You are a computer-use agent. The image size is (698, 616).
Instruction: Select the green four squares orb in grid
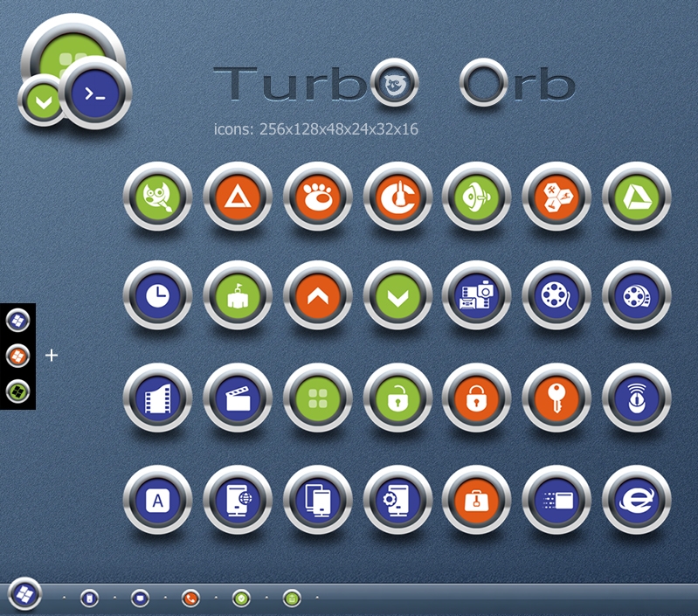318,398
